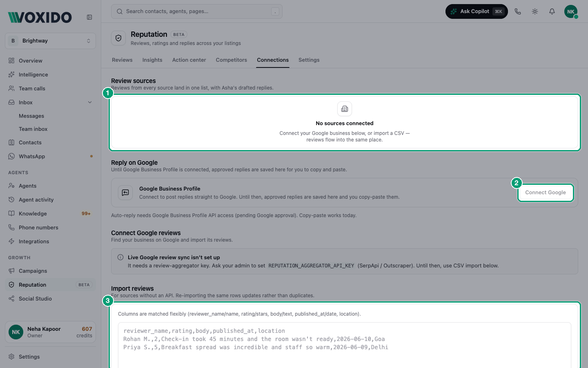Click the 607 credits counter
This screenshot has width=588, height=368.
(85, 332)
